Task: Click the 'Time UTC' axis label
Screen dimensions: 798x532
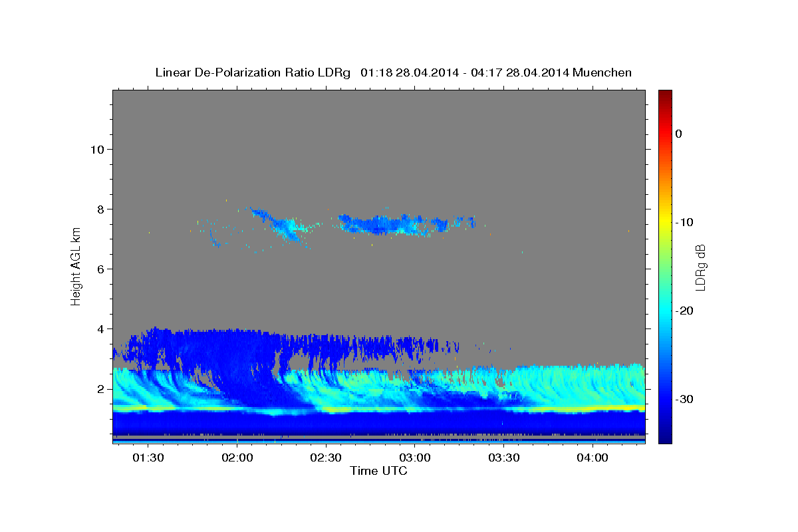Action: pos(378,471)
